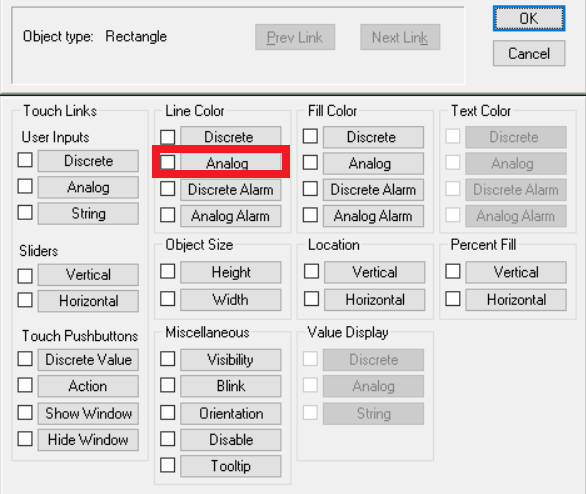Open Object Size Height button

coord(231,272)
